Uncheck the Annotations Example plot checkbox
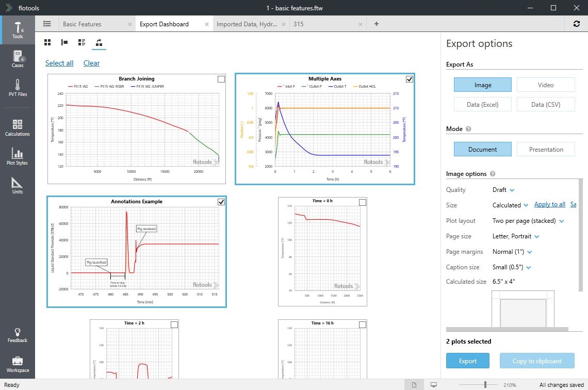588x390 pixels. point(221,202)
